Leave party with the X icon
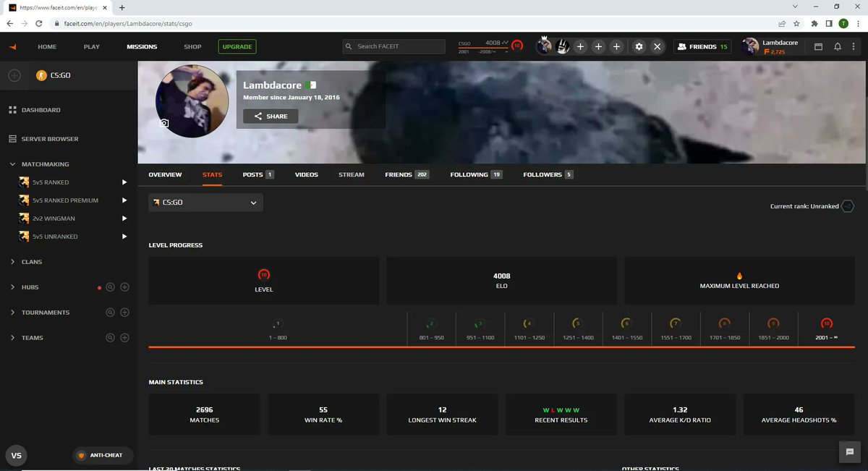The image size is (868, 471). (x=657, y=46)
